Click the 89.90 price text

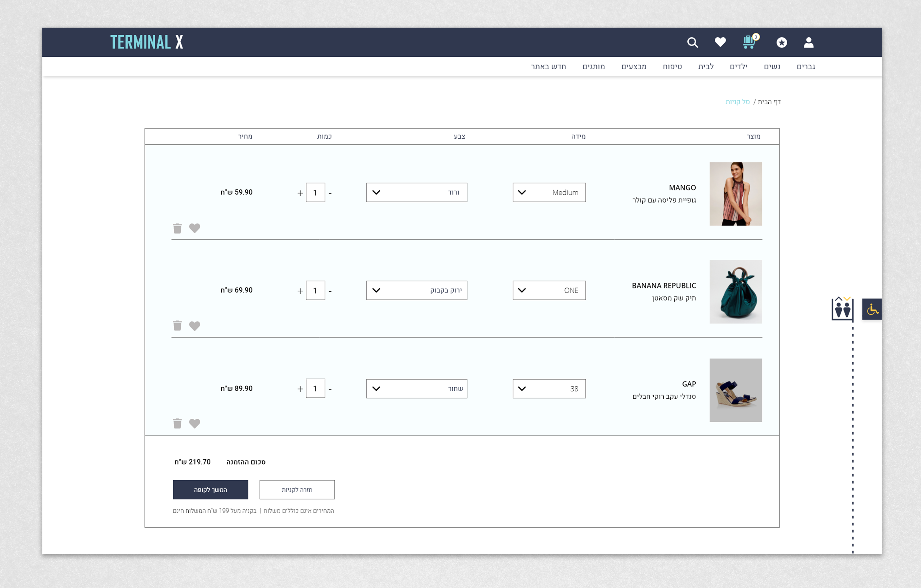[237, 388]
